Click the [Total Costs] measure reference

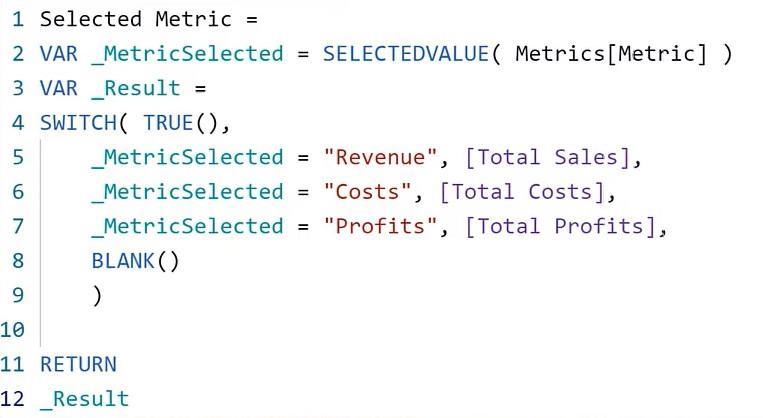coord(522,192)
